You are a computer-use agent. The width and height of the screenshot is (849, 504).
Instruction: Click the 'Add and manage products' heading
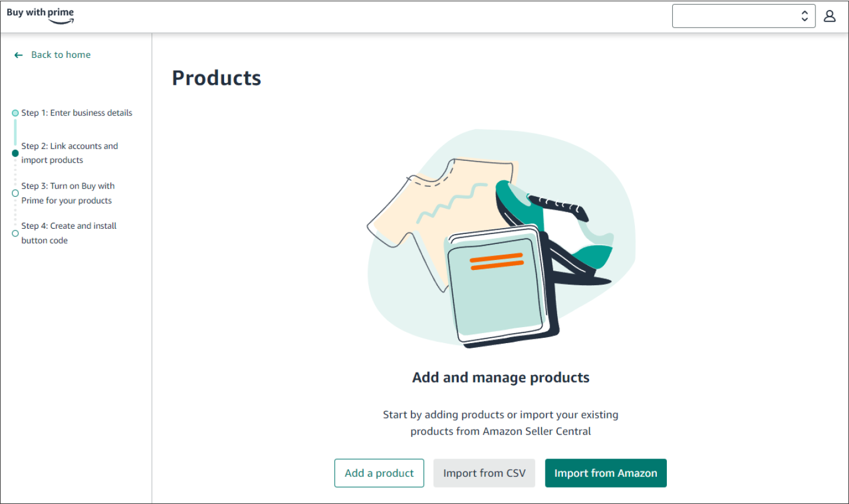click(501, 377)
